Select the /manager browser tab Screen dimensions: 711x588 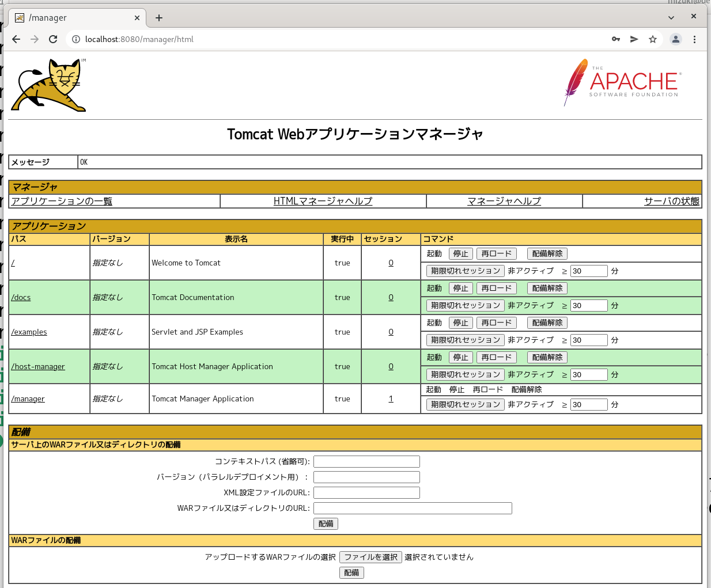click(x=77, y=18)
